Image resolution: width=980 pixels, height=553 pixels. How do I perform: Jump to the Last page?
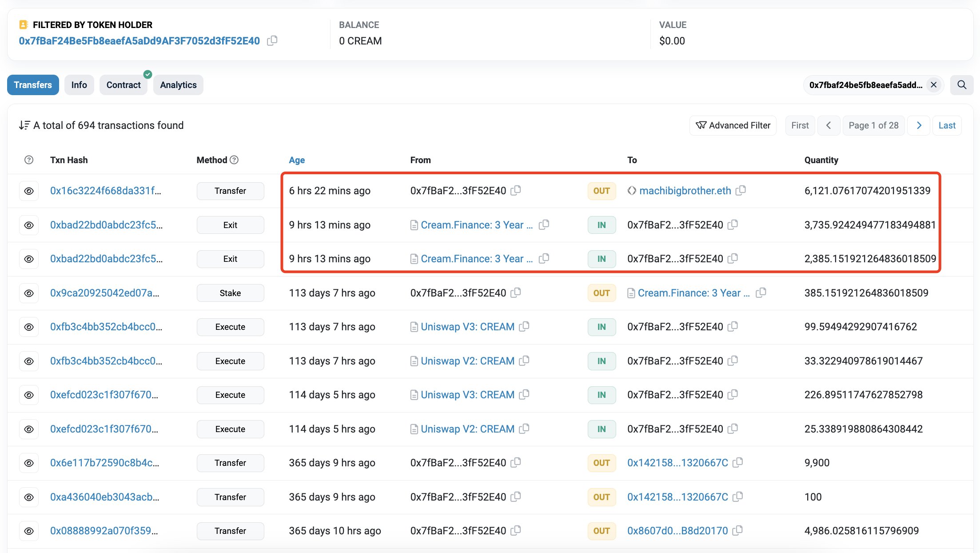947,125
